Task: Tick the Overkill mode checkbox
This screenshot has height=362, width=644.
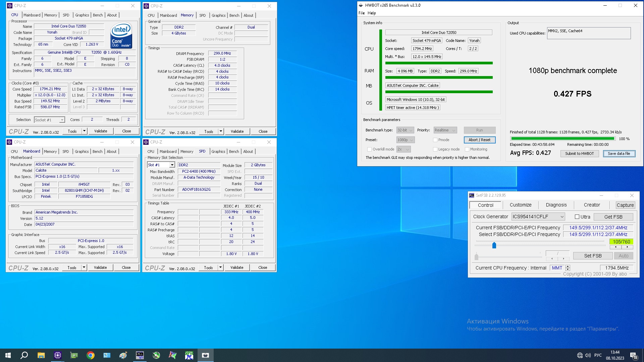Action: 369,149
